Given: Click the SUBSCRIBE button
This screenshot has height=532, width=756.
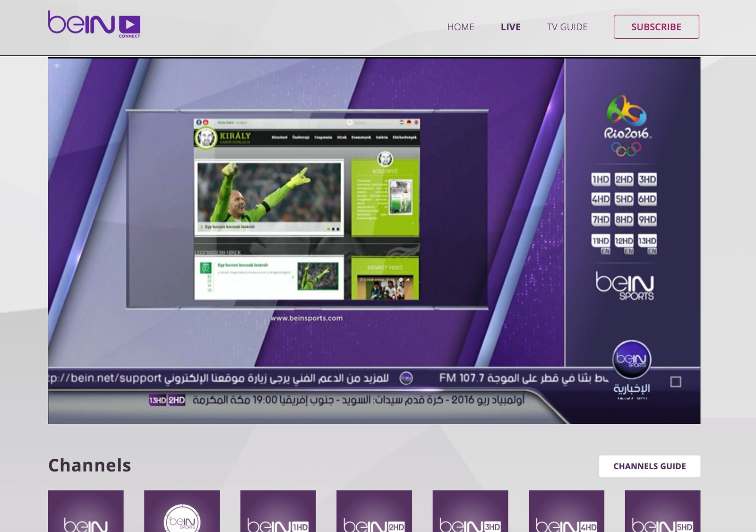Looking at the screenshot, I should [656, 27].
